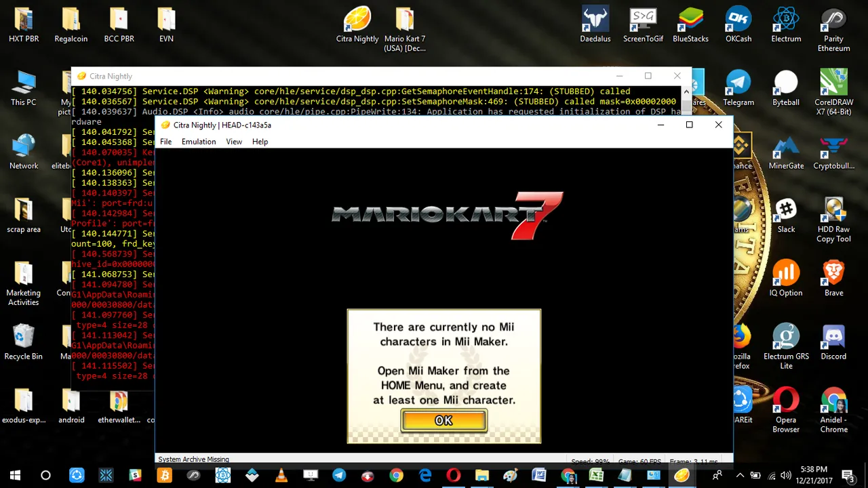The width and height of the screenshot is (868, 488).
Task: Open the Mario Kart 7 (USA) desktop folder
Action: (405, 30)
